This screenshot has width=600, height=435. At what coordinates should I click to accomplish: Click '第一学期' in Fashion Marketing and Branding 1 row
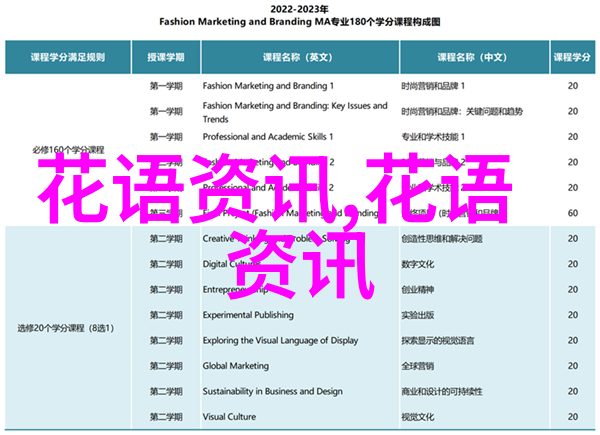[x=166, y=86]
